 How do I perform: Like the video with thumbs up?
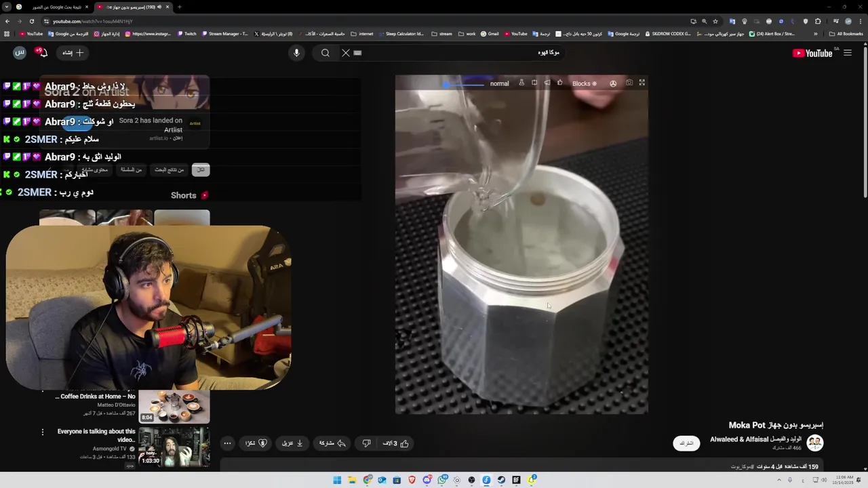tap(396, 443)
